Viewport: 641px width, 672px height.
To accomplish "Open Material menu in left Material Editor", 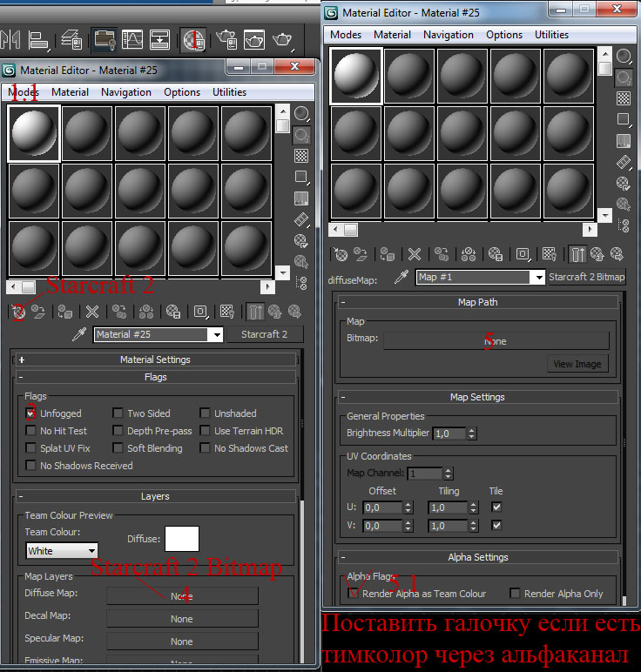I will [70, 92].
